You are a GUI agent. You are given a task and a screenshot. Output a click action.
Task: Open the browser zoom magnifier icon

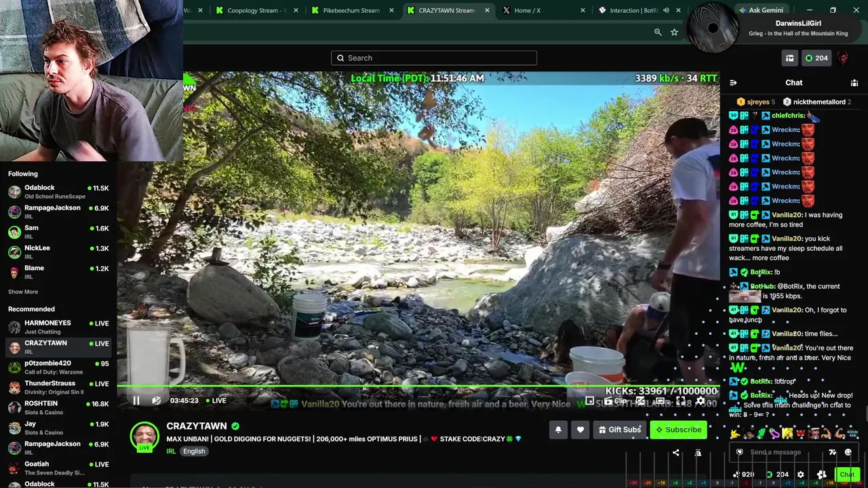[x=658, y=32]
